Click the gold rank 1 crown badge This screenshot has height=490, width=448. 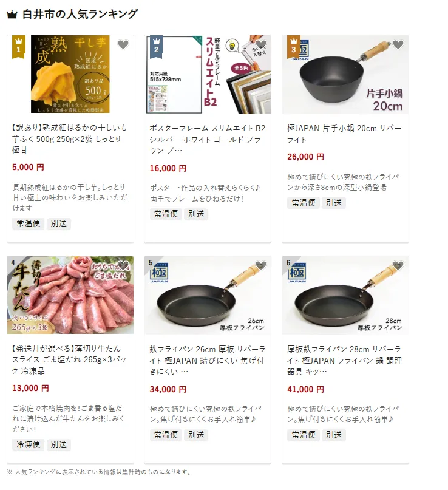coord(18,47)
